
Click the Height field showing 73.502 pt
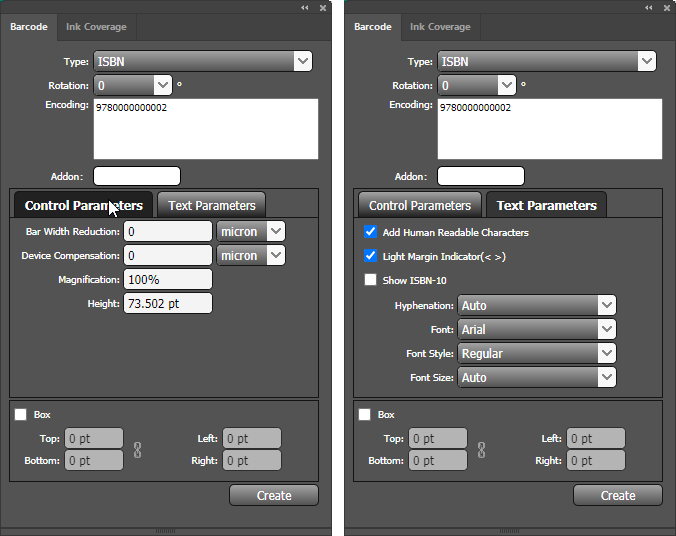[x=168, y=303]
